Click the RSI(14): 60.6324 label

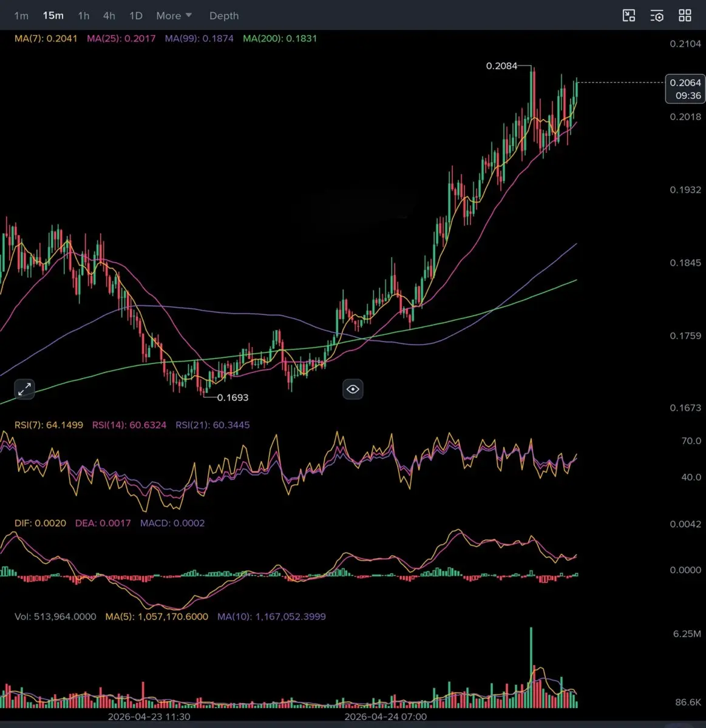[x=129, y=425]
